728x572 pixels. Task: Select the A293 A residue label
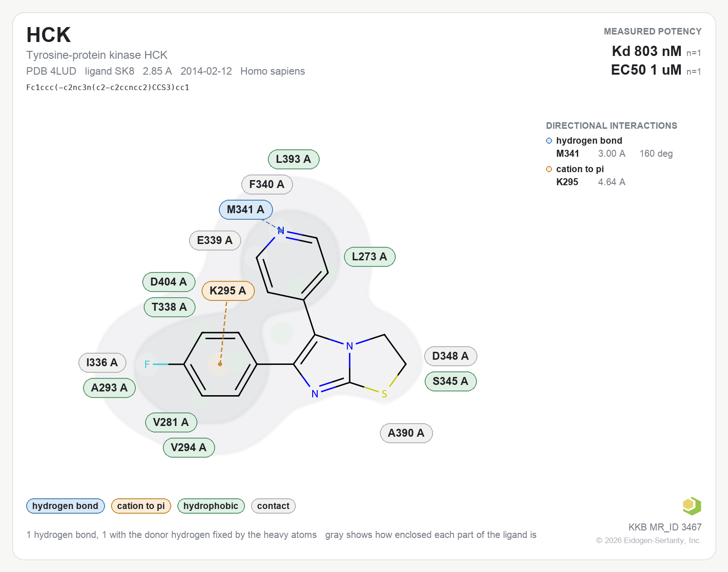click(109, 388)
